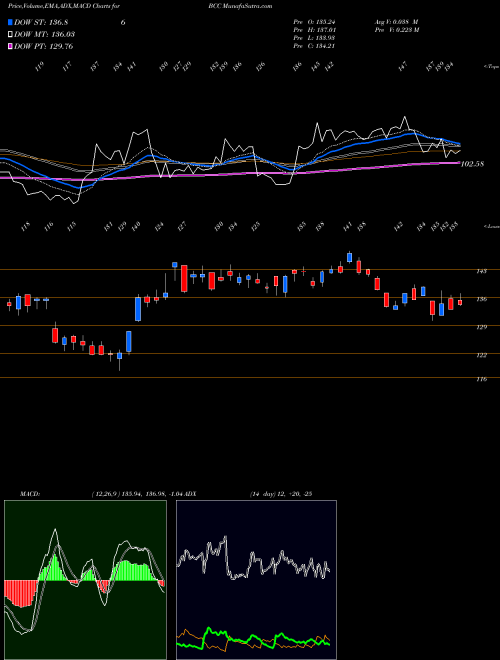Click the ADX '(14 day) 12, +20, -25' values
Viewport: 500px width, 660px height.
[x=281, y=494]
